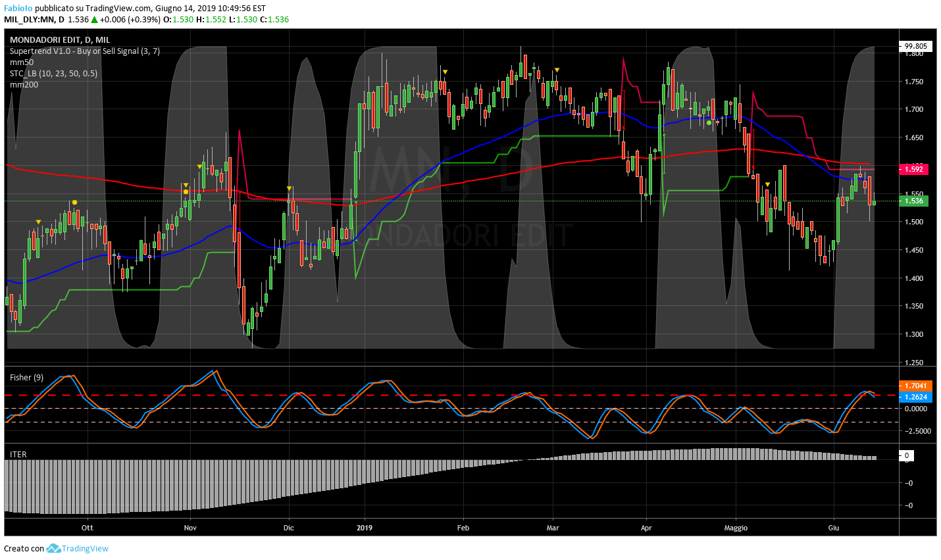
Task: Click the 'Dic' label on the time axis
Action: (288, 528)
